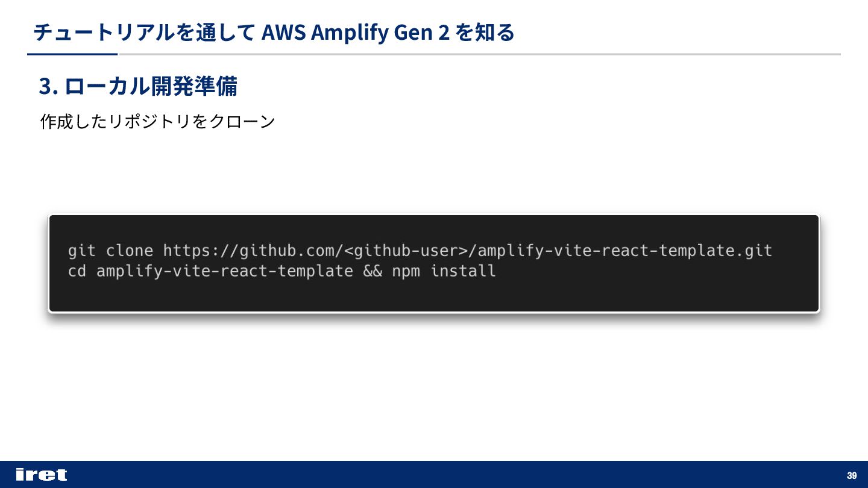This screenshot has width=868, height=488.
Task: Click the git clone command line
Action: coord(420,250)
